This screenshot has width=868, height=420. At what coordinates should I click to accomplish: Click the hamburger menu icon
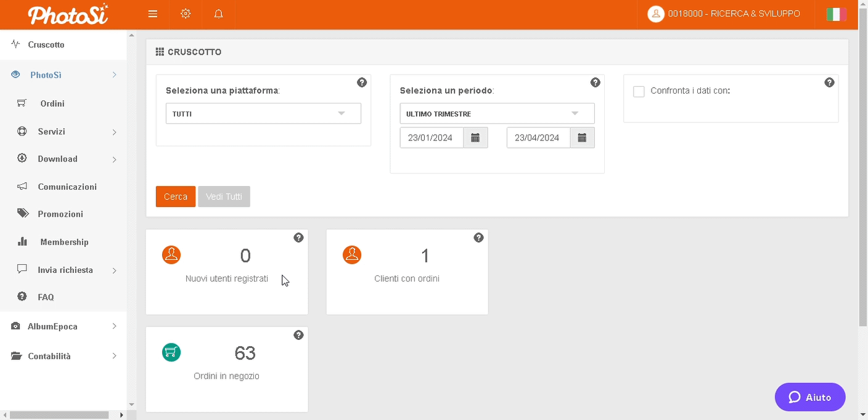tap(153, 14)
